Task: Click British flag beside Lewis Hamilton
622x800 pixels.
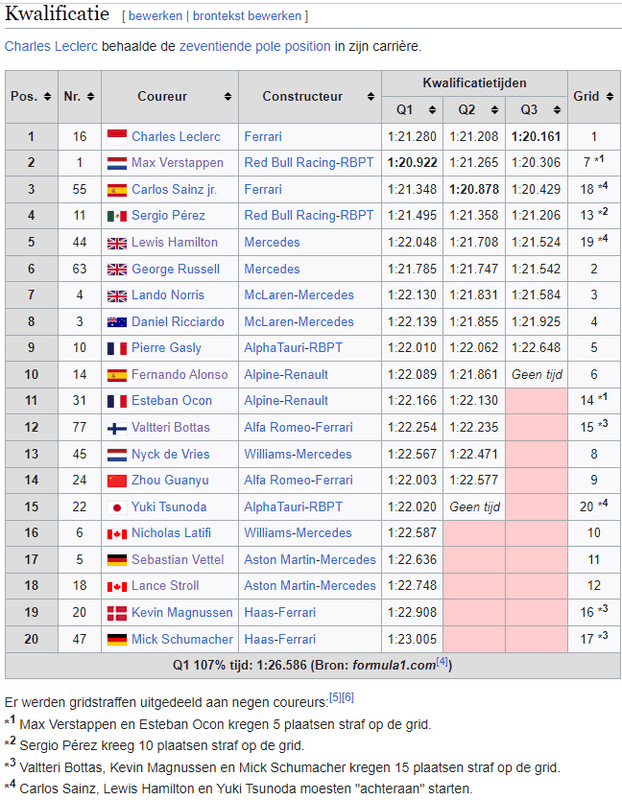Action: 117,243
